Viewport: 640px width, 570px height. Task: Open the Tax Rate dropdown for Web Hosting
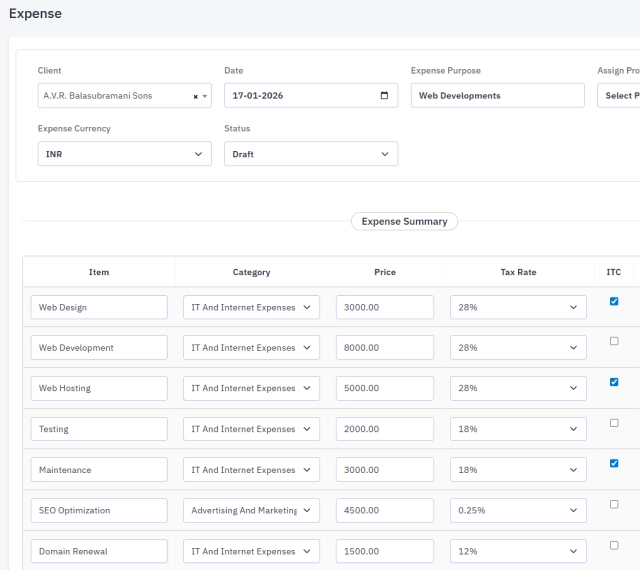pos(518,388)
